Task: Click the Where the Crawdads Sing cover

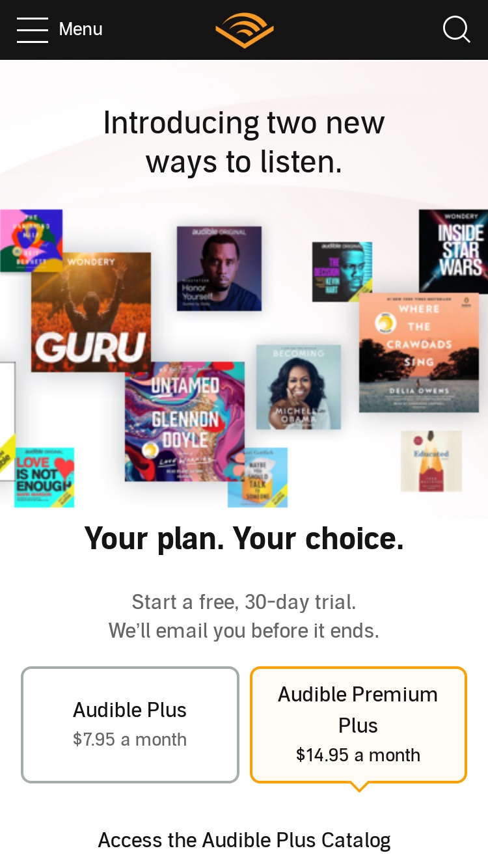Action: pos(419,352)
